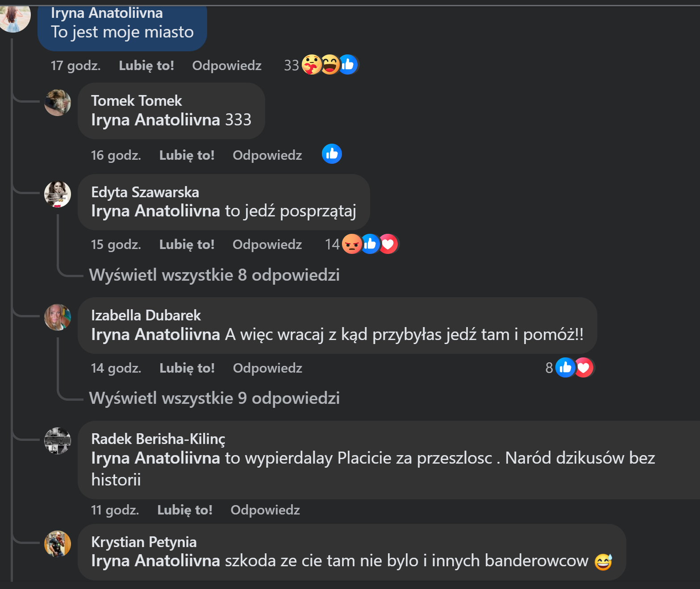Click Izabella Dubarek's profile photo
700x589 pixels.
58,317
